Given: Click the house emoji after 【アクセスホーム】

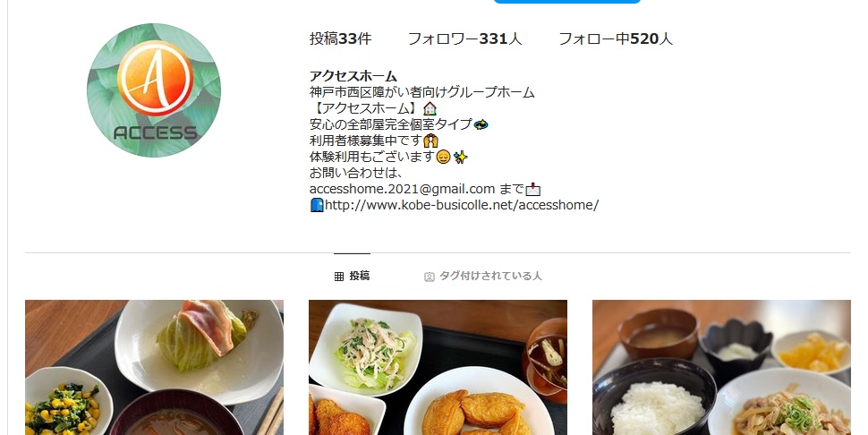Looking at the screenshot, I should coord(430,108).
